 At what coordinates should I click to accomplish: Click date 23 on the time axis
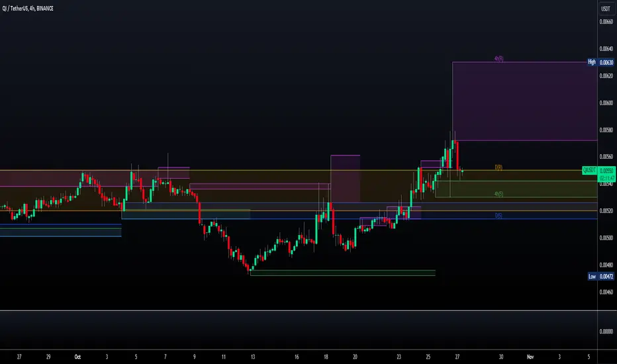coord(399,357)
